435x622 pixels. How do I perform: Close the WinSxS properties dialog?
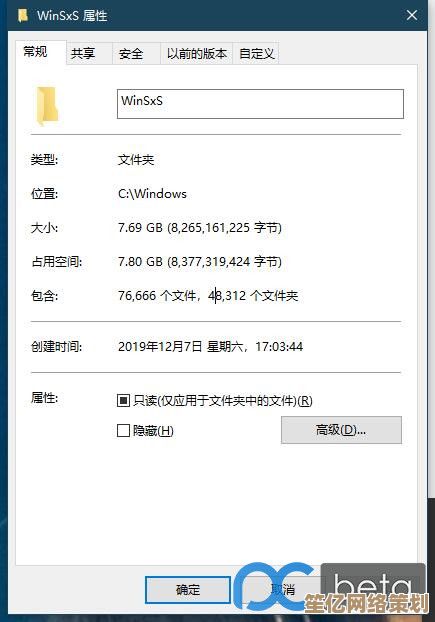point(412,15)
